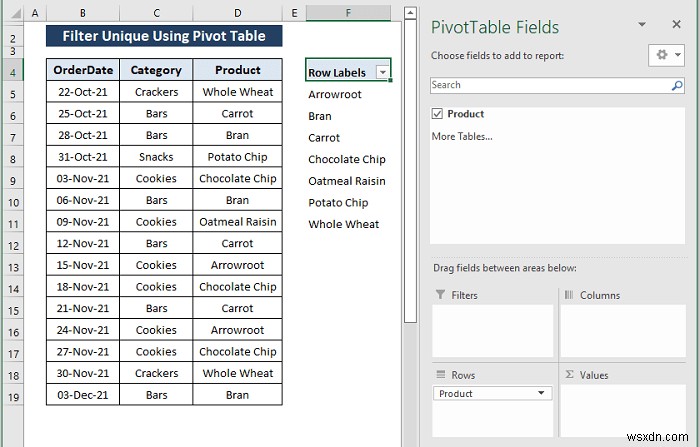Click the Rows area icon
This screenshot has width=700, height=447.
coord(441,374)
